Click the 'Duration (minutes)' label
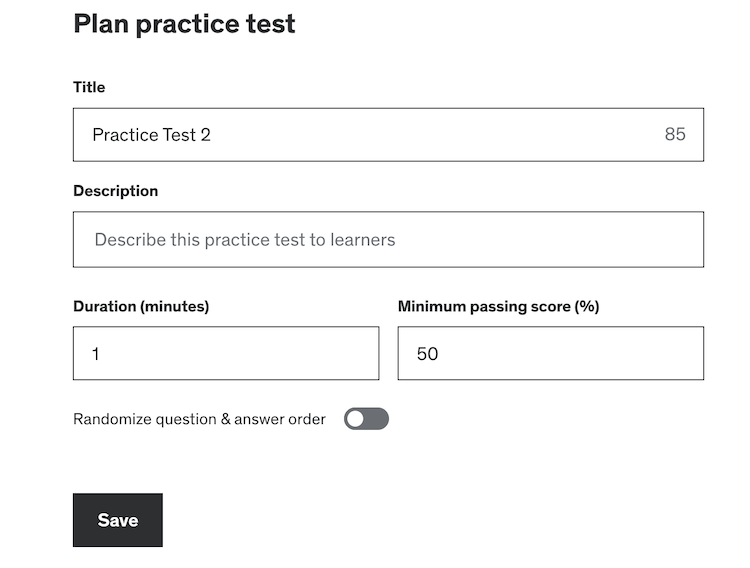Image resolution: width=750 pixels, height=568 pixels. (x=141, y=306)
